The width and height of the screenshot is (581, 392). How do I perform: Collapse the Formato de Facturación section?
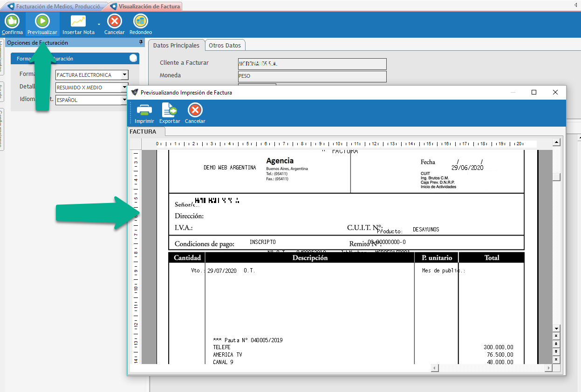[x=133, y=58]
